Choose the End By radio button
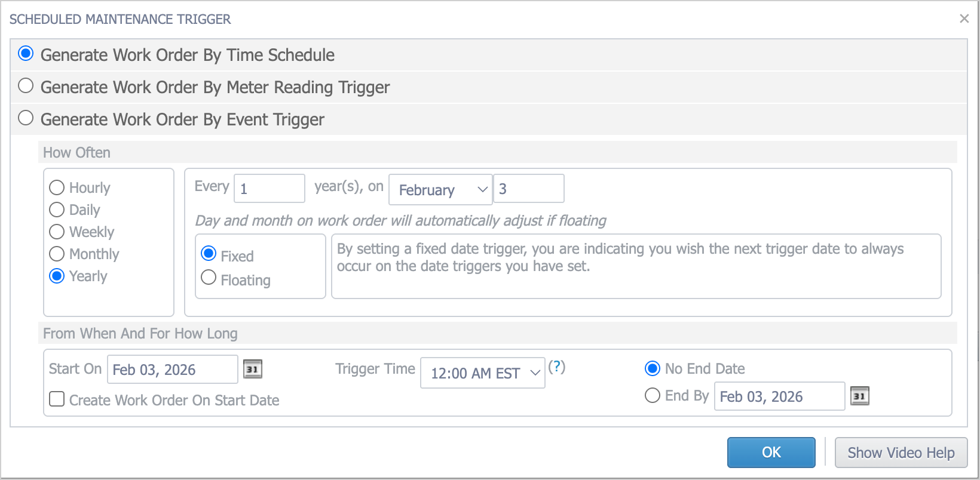This screenshot has width=980, height=480. click(x=653, y=396)
